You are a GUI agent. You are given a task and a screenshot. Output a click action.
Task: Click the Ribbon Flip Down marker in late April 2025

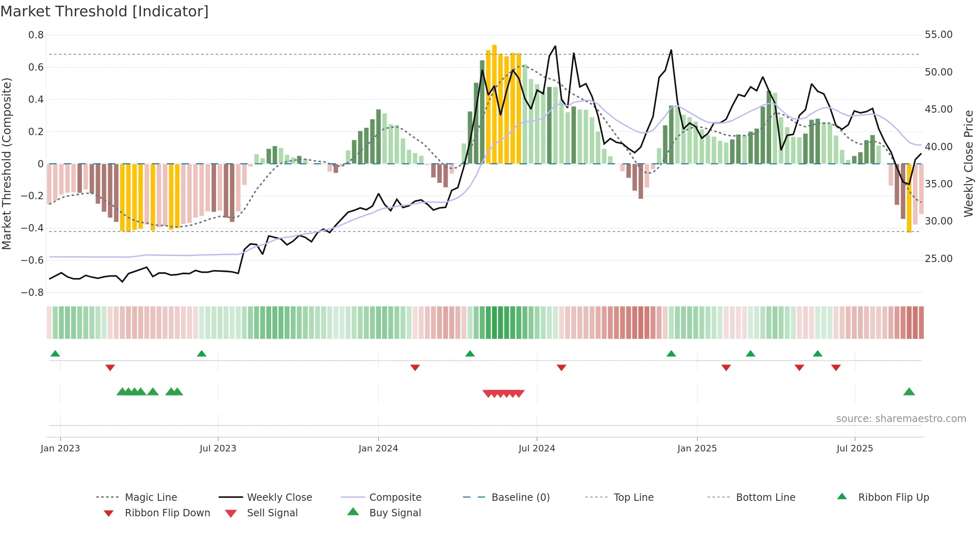click(x=800, y=368)
